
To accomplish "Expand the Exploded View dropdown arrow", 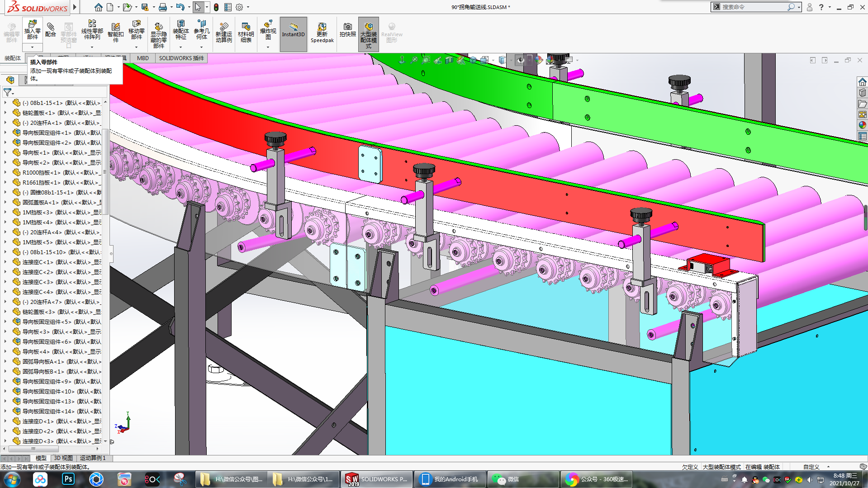I will coord(268,47).
